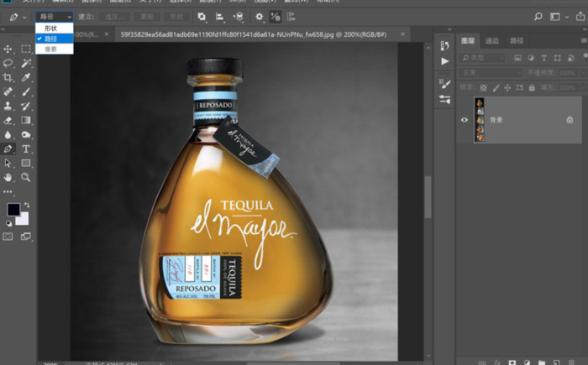588x365 pixels.
Task: Click the 背景 layer thumbnail
Action: (480, 120)
